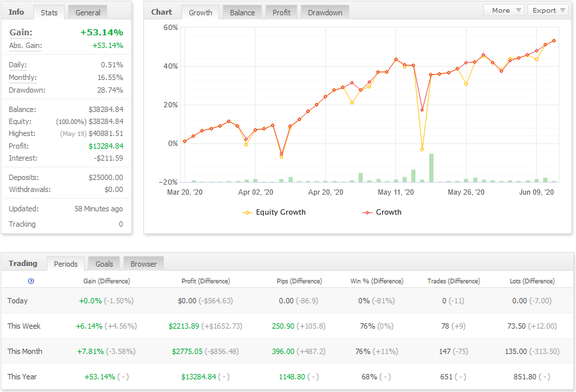Click the Drawdown value 28.74%
The width and height of the screenshot is (576, 392).
[x=110, y=90]
